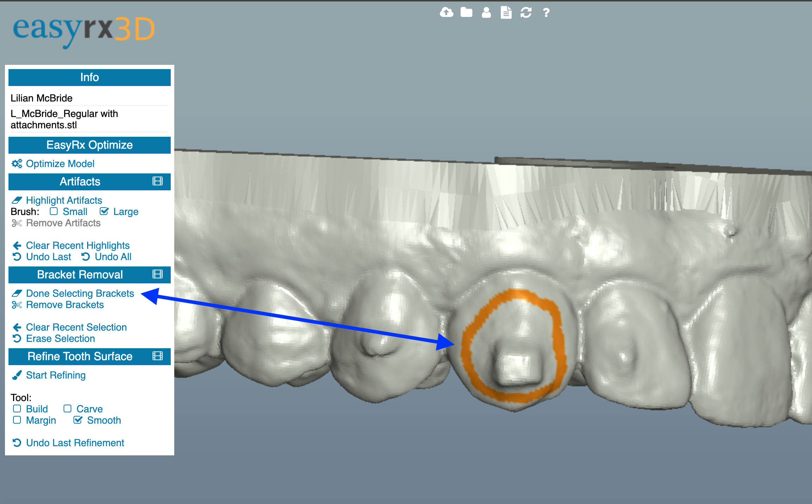
Task: Open the document file icon
Action: click(x=506, y=13)
